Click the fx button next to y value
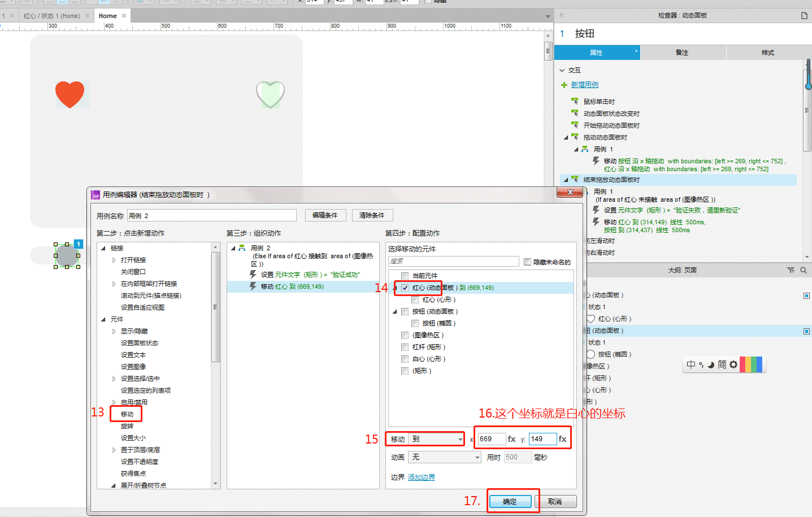The height and width of the screenshot is (517, 812). point(562,439)
